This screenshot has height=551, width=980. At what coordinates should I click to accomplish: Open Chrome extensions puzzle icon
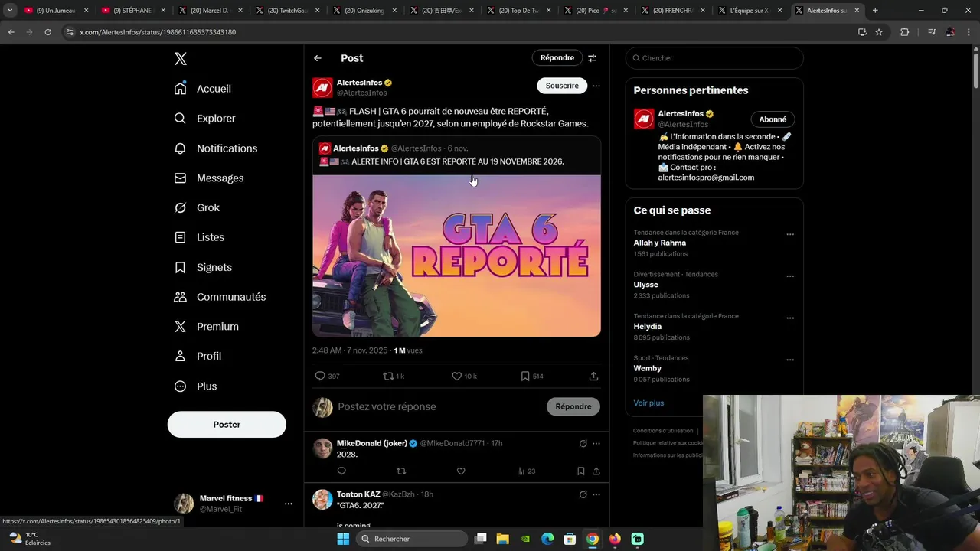click(x=904, y=32)
